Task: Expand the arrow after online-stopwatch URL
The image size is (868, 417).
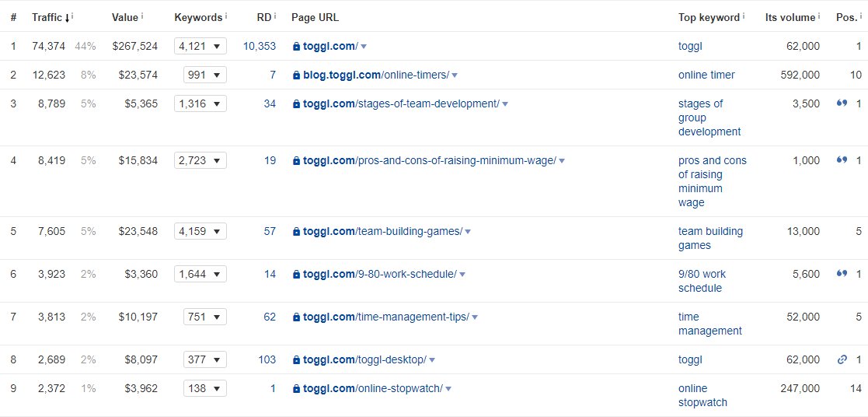Action: point(448,389)
